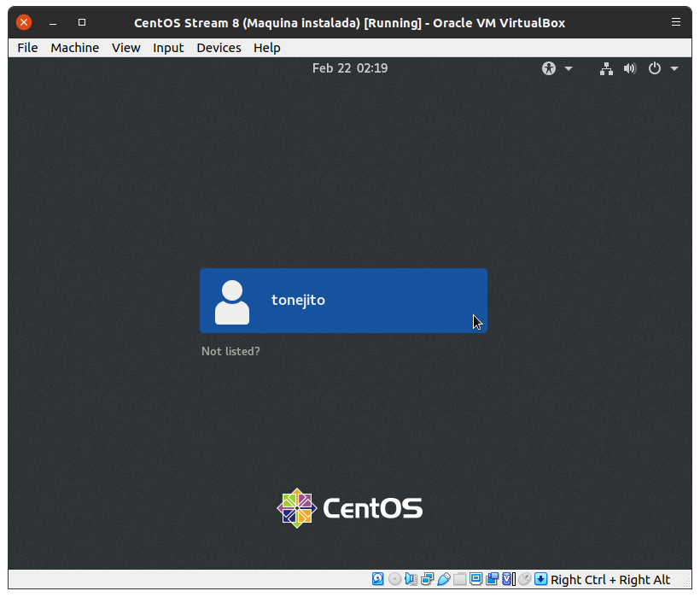
Task: Open the Devices menu
Action: [219, 48]
